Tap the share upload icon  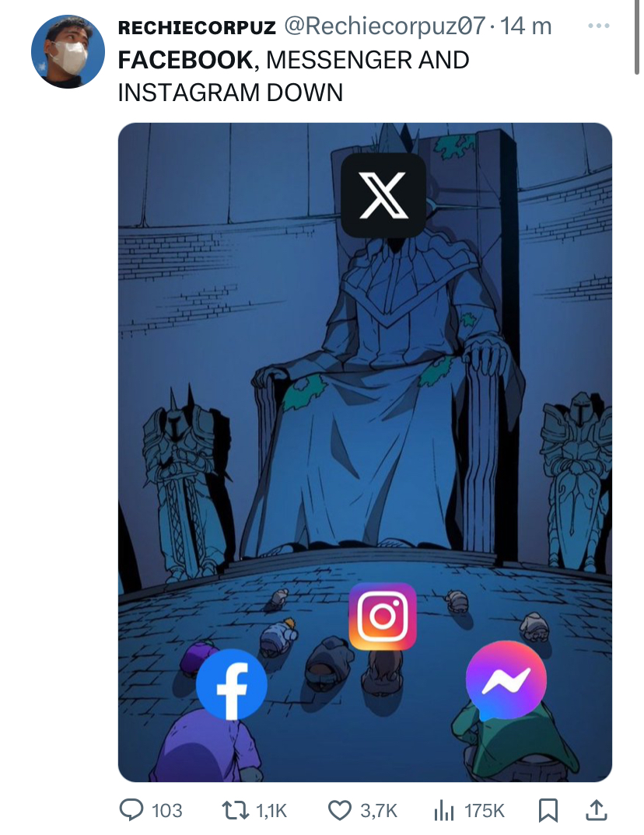point(596,810)
